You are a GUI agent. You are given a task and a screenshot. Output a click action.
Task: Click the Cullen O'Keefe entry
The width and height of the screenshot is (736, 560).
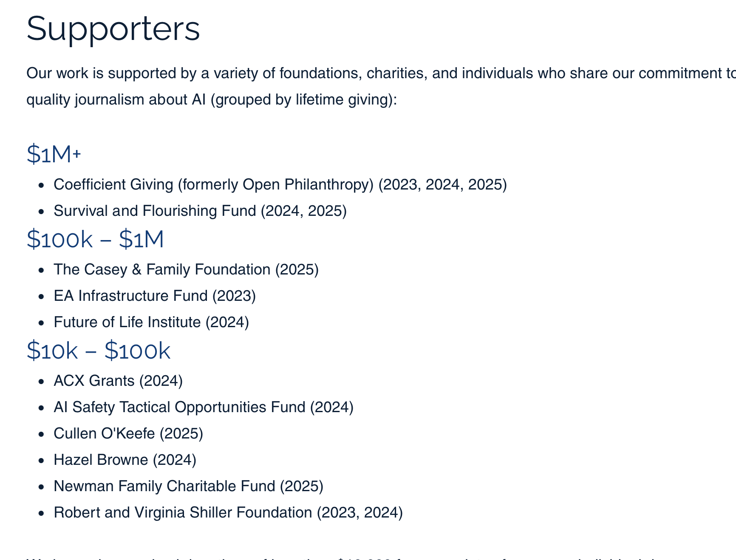coord(128,434)
